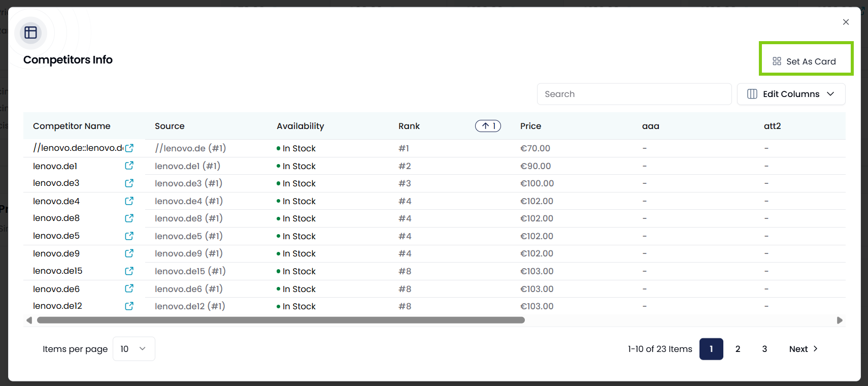Click source cell //lenovo.de (#1)
Image resolution: width=868 pixels, height=386 pixels.
190,148
